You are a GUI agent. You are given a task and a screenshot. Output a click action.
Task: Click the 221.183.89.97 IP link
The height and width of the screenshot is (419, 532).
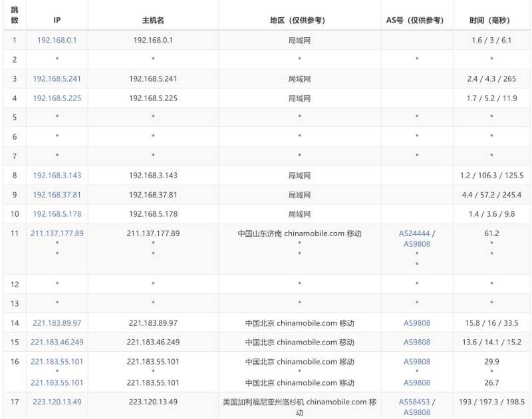(57, 323)
